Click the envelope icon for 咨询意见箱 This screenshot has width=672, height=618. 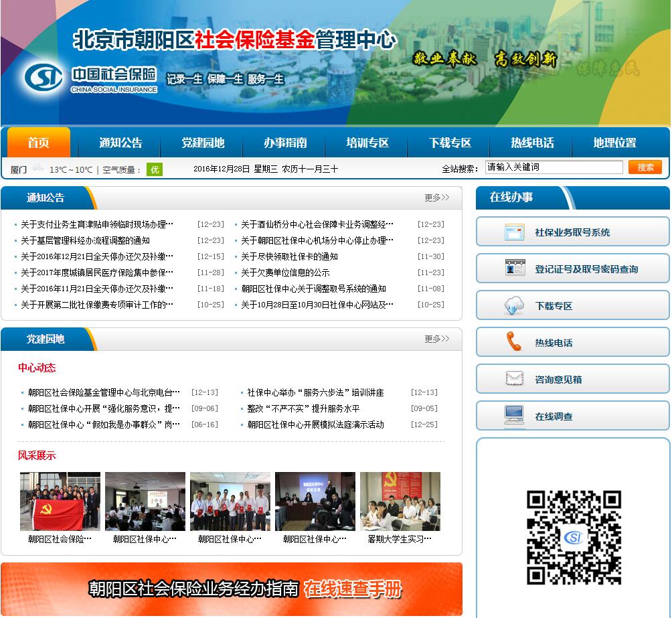click(x=514, y=378)
